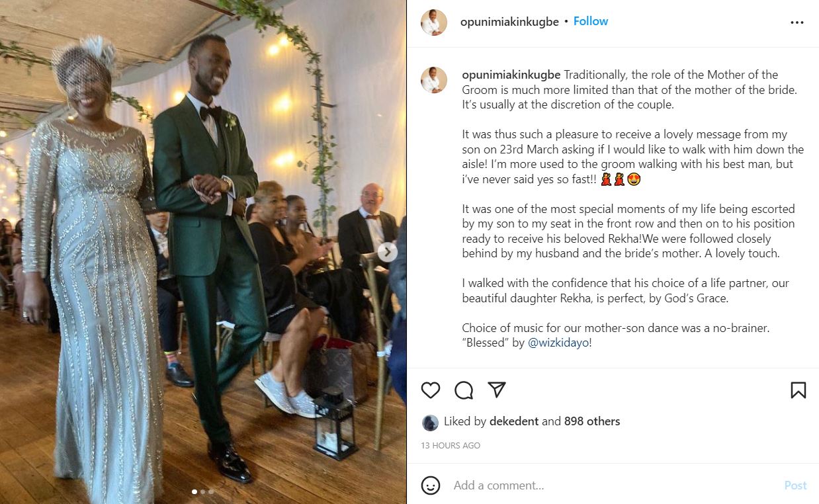Viewport: 819px width, 504px height.
Task: Open comments with speech bubble icon
Action: click(x=464, y=390)
